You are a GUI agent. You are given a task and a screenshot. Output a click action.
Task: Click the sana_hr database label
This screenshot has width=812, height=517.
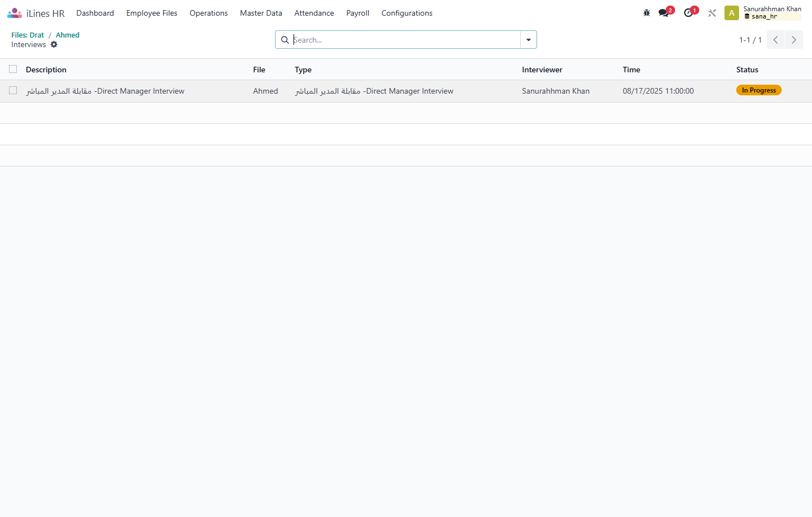point(761,17)
